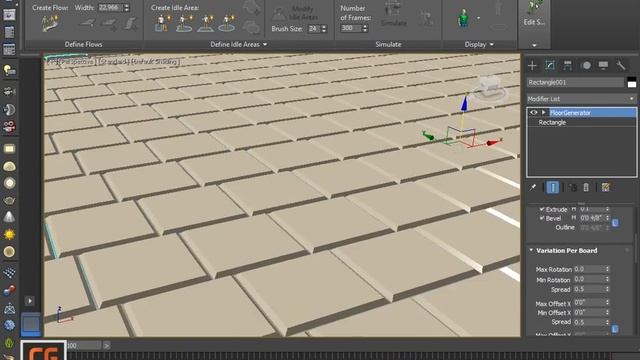Click the Create Flow icon

point(50,24)
